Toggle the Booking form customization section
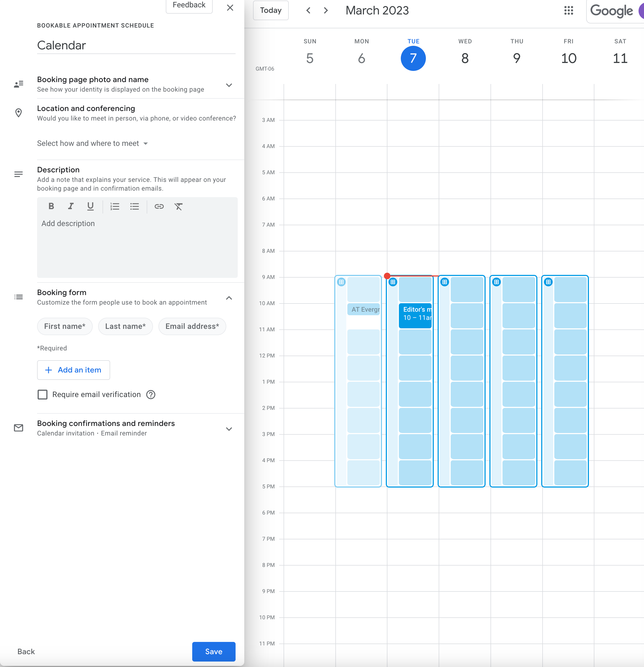Screen dimensions: 644x667 point(228,298)
